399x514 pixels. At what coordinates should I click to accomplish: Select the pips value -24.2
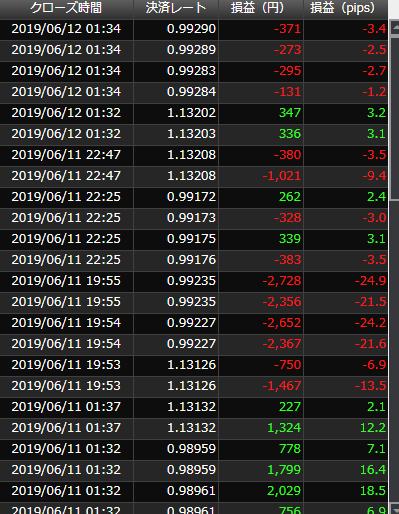coord(371,323)
